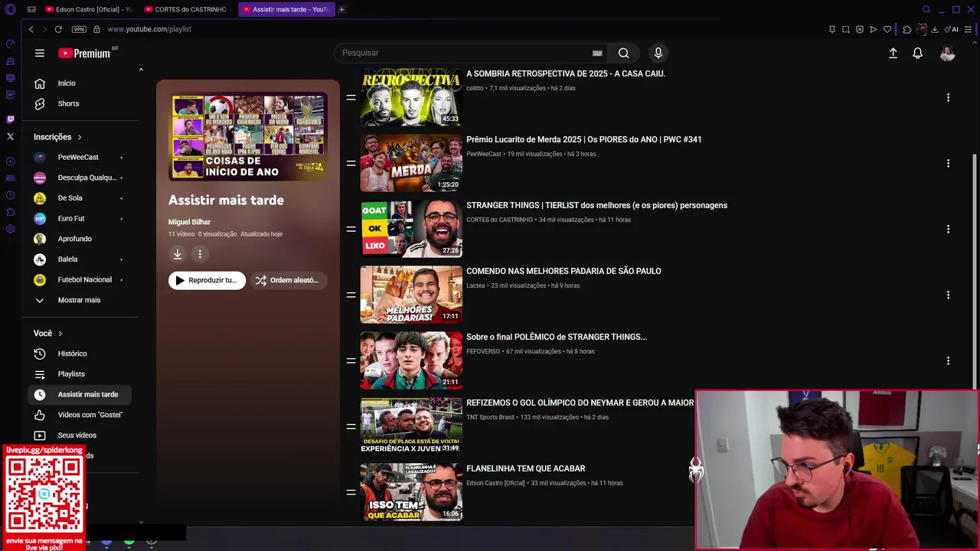The height and width of the screenshot is (551, 980).
Task: Open the browser extensions cube icon
Action: click(907, 29)
